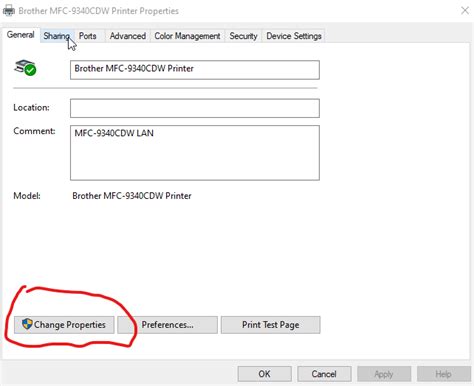Switch to the Sharing tab

[56, 36]
